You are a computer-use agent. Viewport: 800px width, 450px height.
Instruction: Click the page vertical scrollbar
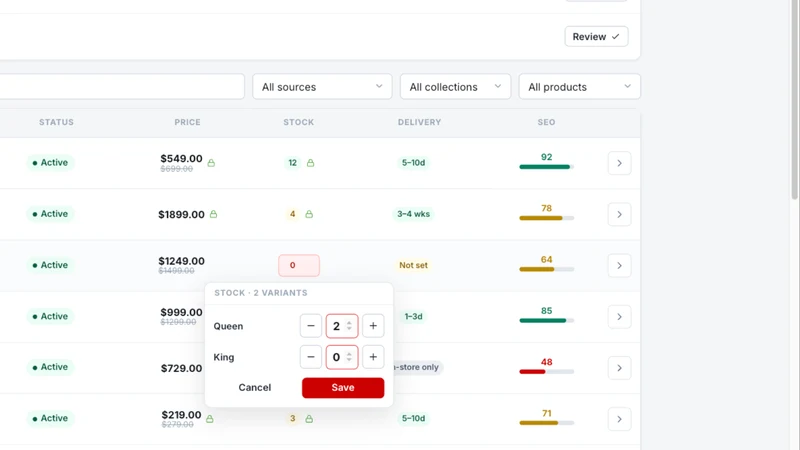point(794,99)
